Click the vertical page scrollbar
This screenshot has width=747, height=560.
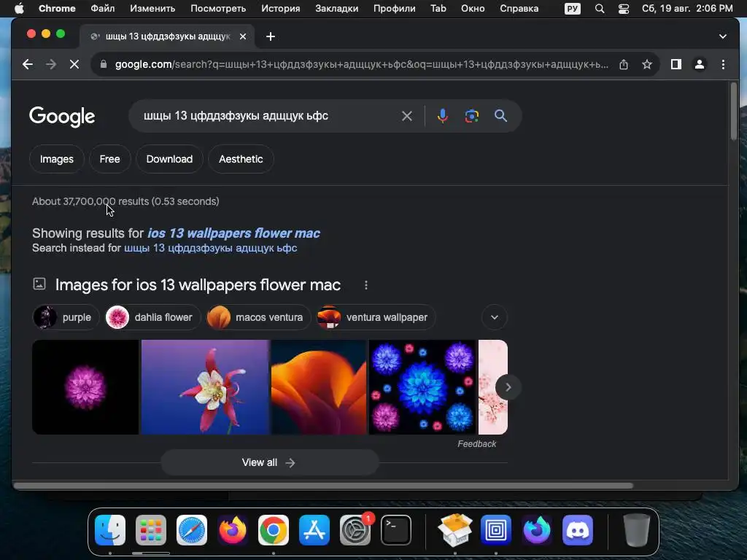pyautogui.click(x=734, y=112)
